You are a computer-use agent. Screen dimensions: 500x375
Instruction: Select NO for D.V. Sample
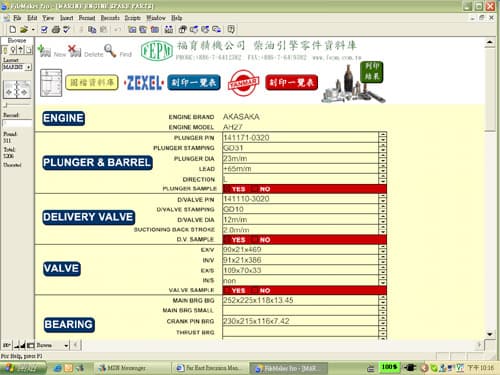pyautogui.click(x=265, y=240)
